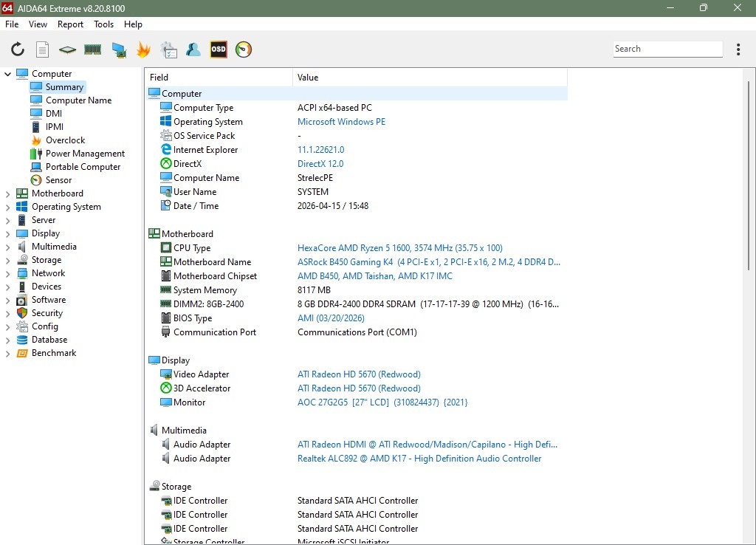This screenshot has height=545, width=756.
Task: Open the OSD panel icon
Action: click(219, 49)
